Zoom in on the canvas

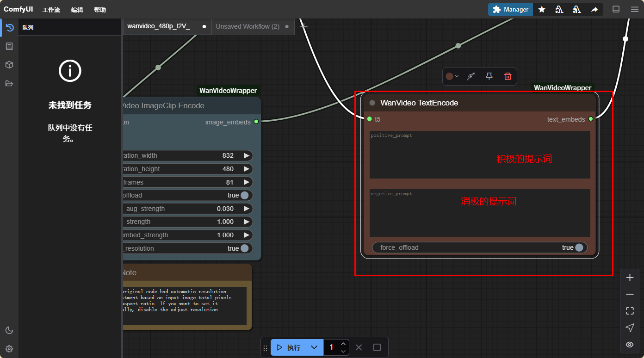pos(630,278)
